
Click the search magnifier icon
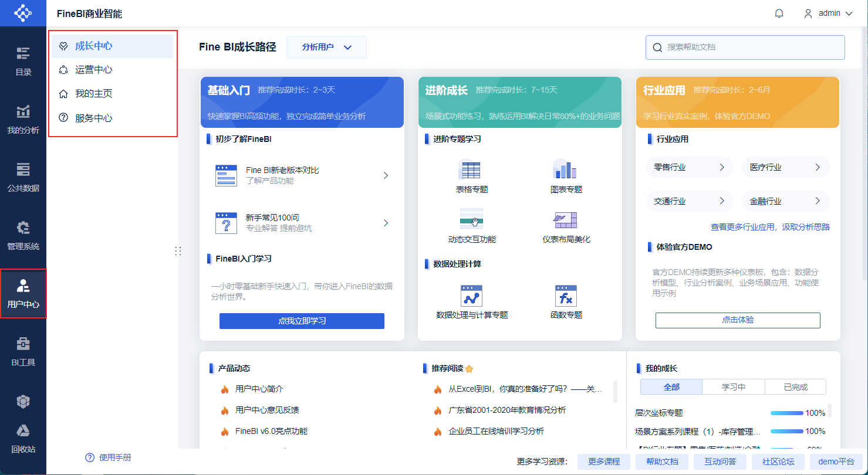point(657,48)
